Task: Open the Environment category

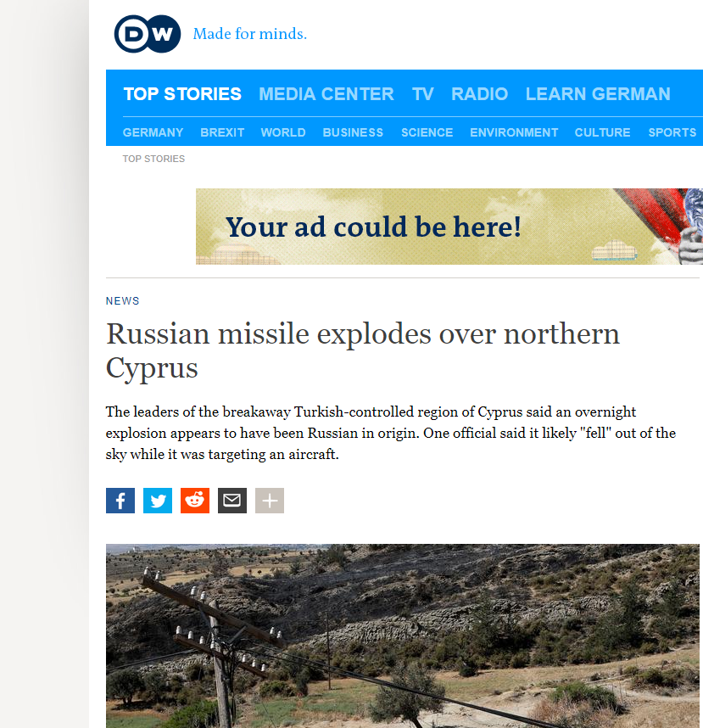Action: point(514,132)
